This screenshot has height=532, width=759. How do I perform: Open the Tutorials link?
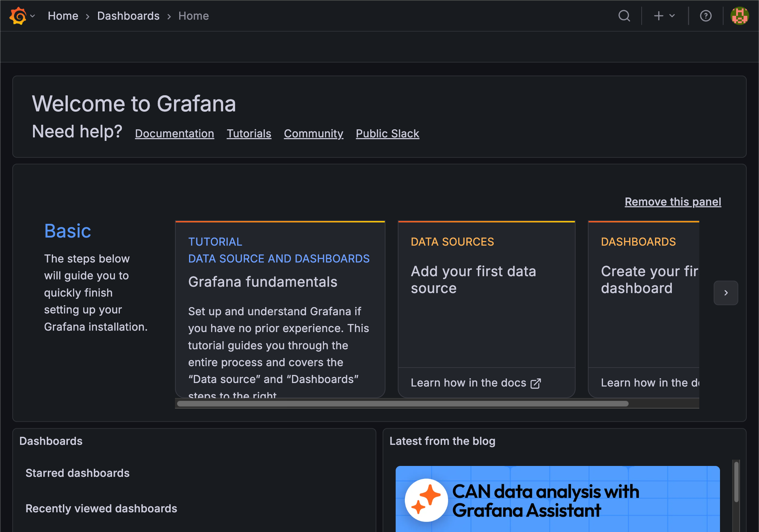point(249,134)
